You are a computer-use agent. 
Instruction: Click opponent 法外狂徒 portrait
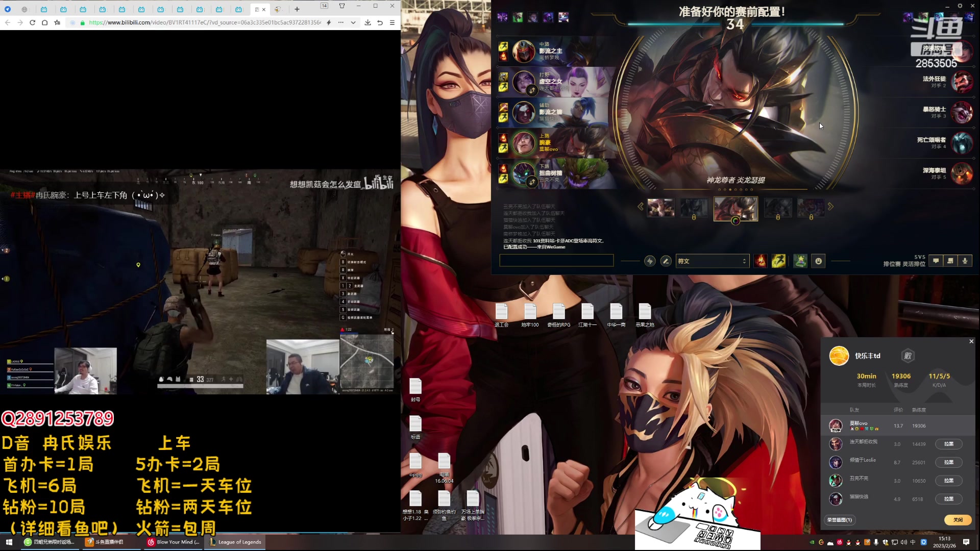point(962,82)
